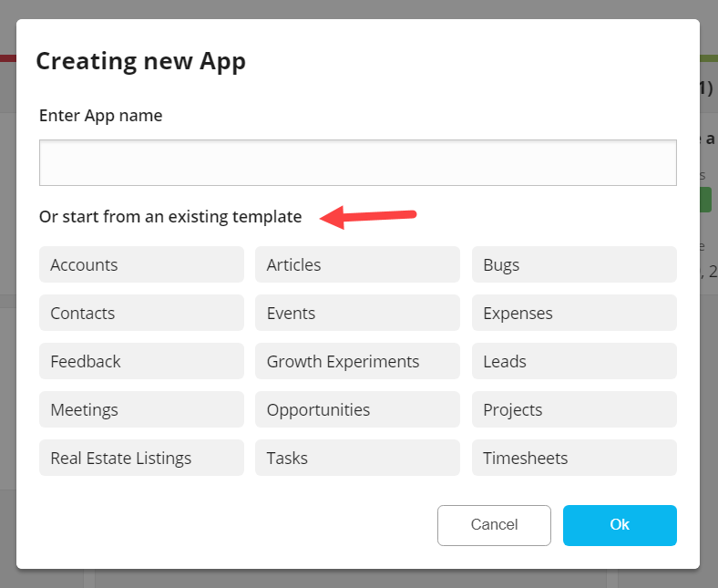Viewport: 718px width, 588px height.
Task: Click the Enter App name text field
Action: [x=357, y=163]
